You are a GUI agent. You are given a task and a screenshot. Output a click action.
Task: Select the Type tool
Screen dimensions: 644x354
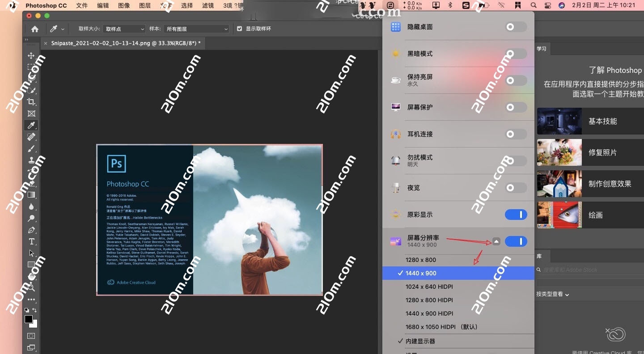pos(31,241)
